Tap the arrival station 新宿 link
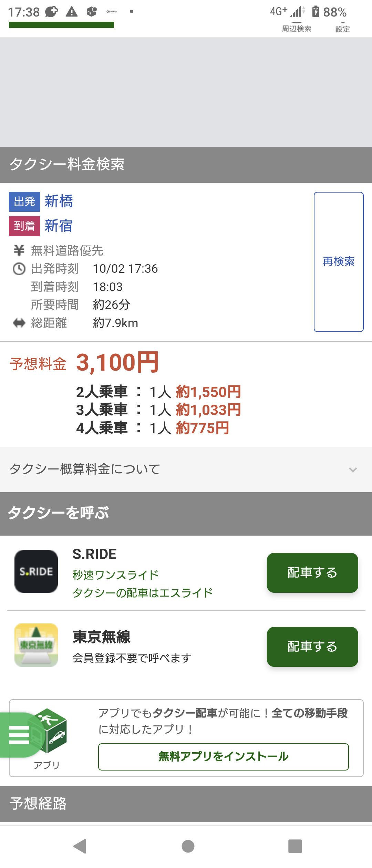Image resolution: width=372 pixels, height=868 pixels. pyautogui.click(x=59, y=226)
